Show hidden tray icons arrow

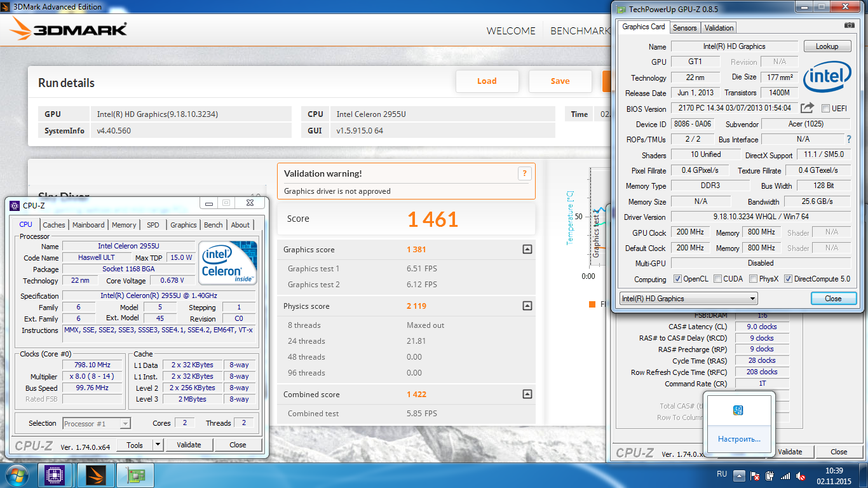(x=739, y=475)
